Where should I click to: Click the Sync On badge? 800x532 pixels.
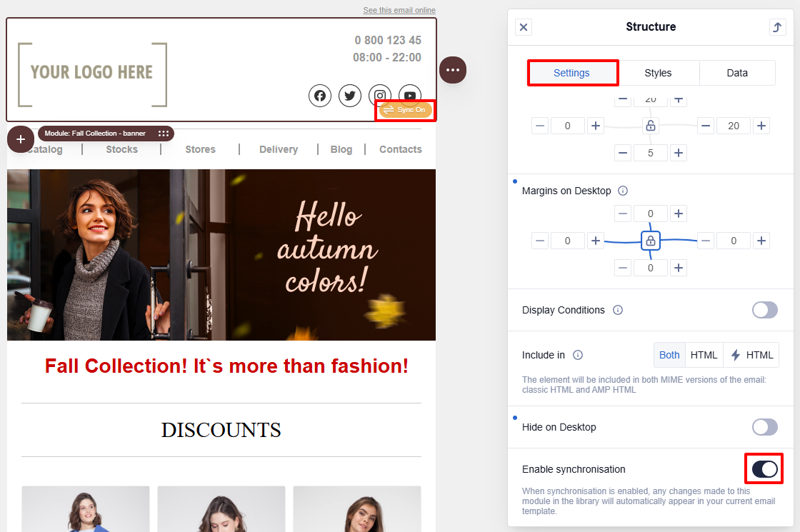(x=406, y=110)
